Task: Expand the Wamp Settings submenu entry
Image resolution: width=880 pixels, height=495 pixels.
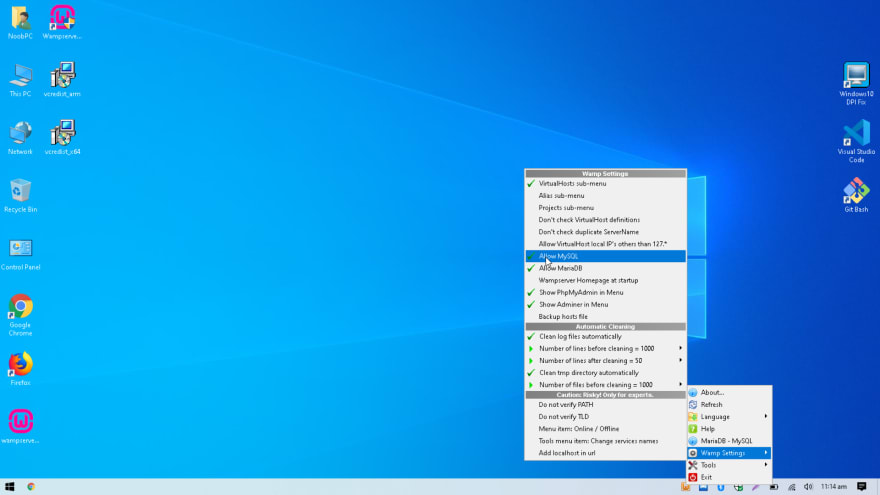Action: coord(730,453)
